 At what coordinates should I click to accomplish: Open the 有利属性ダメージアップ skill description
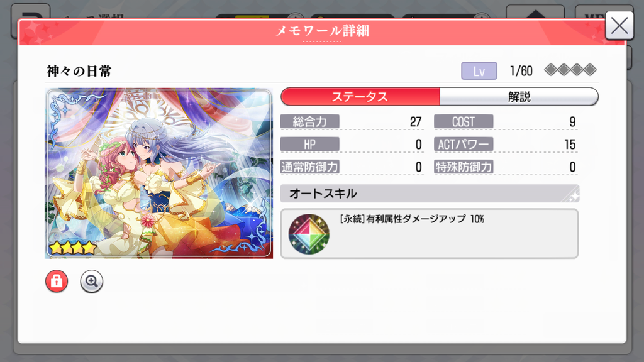412,219
